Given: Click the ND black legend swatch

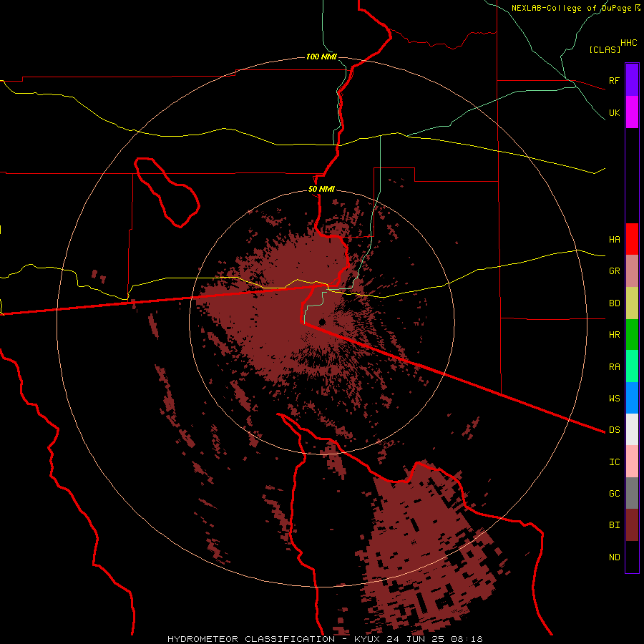Looking at the screenshot, I should click(632, 557).
